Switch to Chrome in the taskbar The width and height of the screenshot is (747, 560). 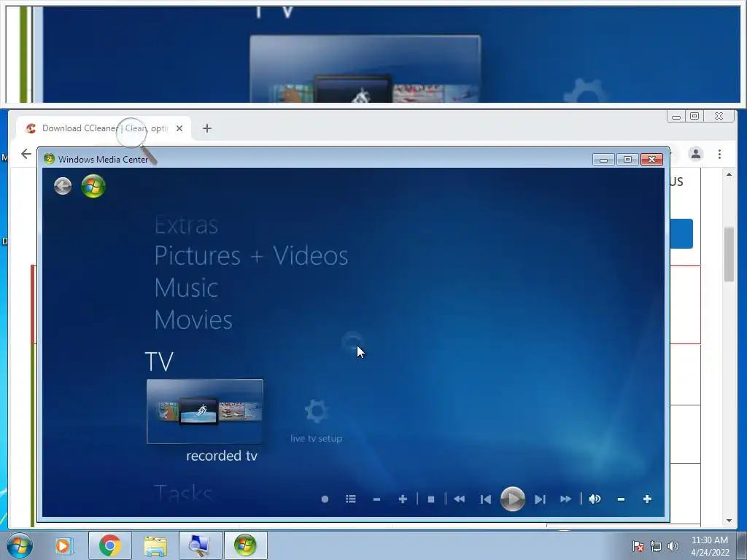(x=109, y=545)
